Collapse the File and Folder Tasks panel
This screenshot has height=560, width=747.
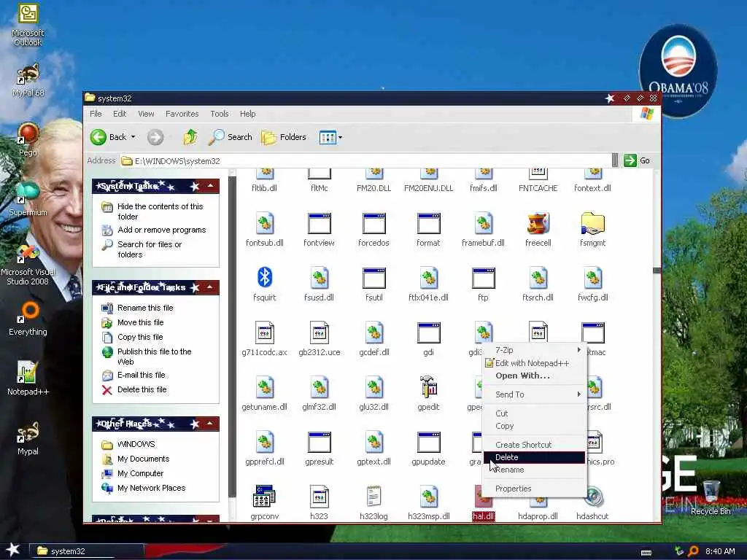click(x=210, y=287)
